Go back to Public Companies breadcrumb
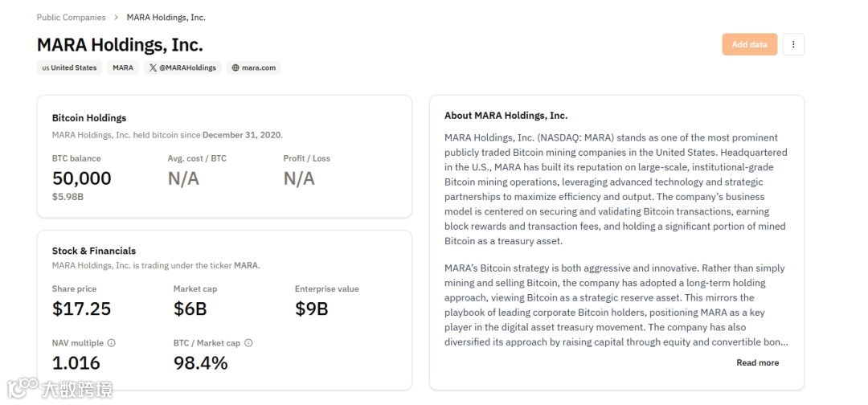 point(71,18)
